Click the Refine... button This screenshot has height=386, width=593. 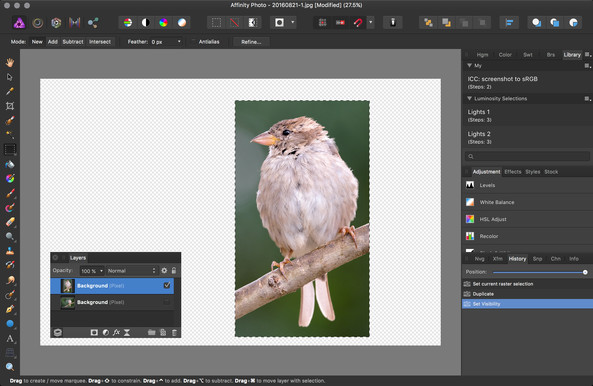point(251,42)
